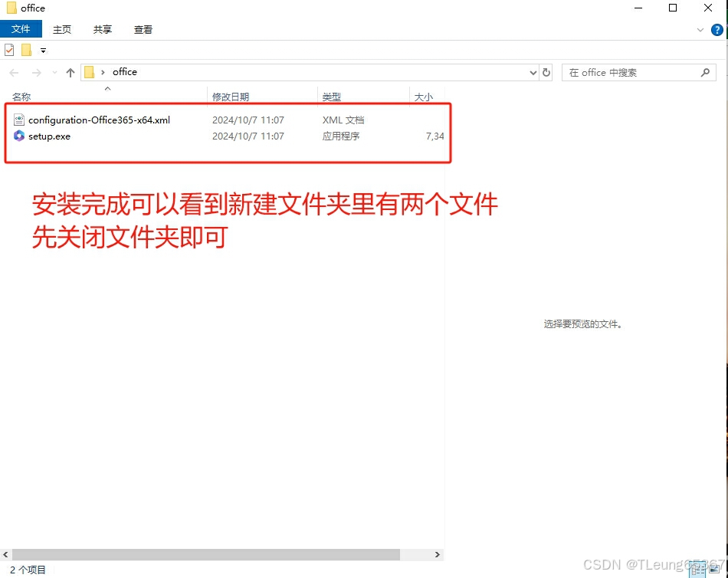
Task: Go back with the back arrow
Action: click(14, 73)
